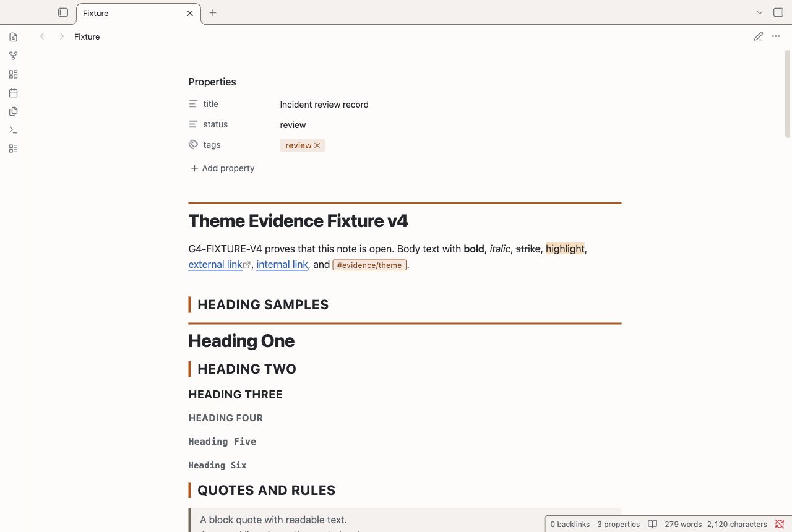Create a new canvas via the grid icon
792x532 pixels.
coord(13,74)
